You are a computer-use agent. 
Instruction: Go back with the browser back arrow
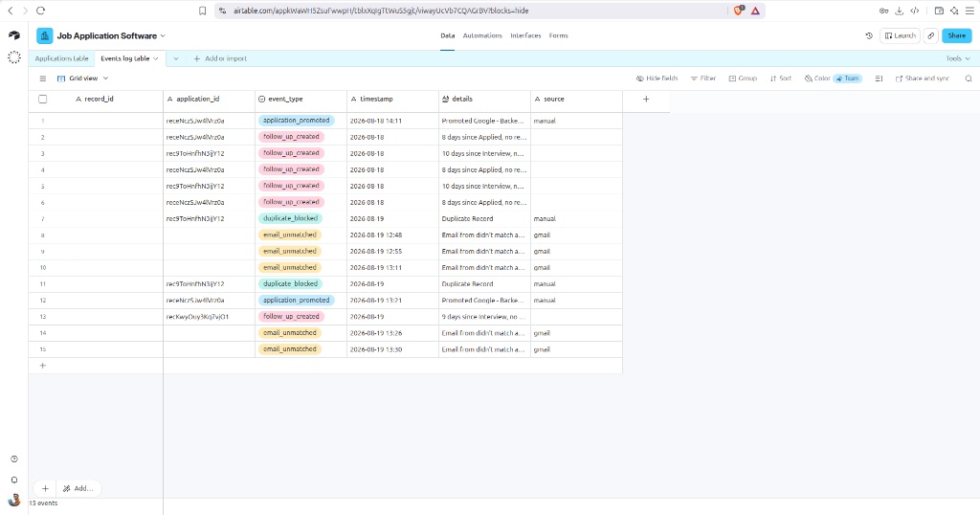coord(10,11)
